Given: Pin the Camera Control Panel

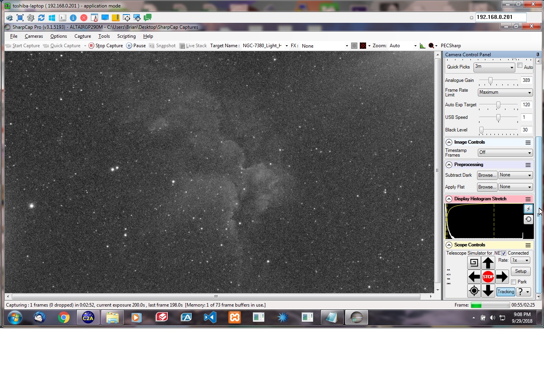Looking at the screenshot, I should [538, 55].
